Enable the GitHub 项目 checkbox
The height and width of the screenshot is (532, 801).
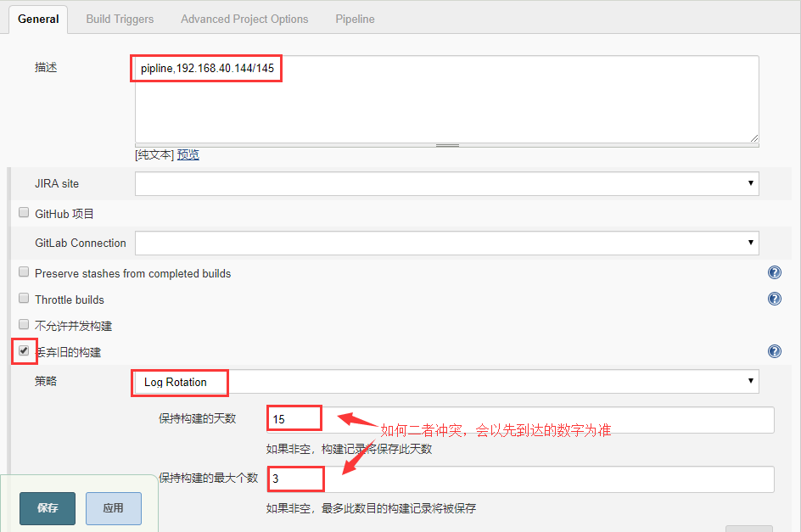(x=24, y=213)
